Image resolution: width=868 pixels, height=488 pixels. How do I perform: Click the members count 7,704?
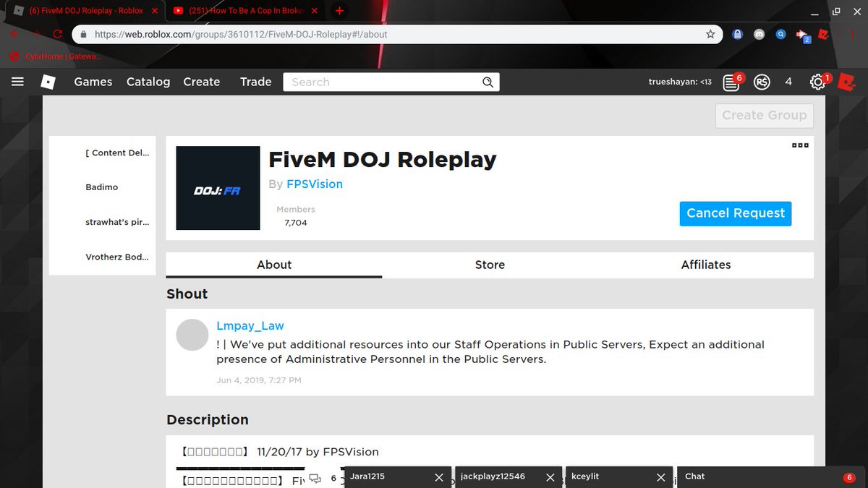click(296, 223)
